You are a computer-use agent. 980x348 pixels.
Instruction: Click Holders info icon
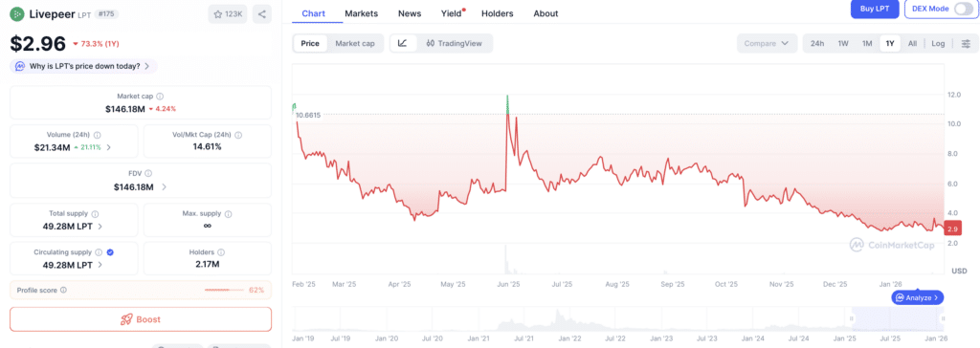click(x=221, y=252)
